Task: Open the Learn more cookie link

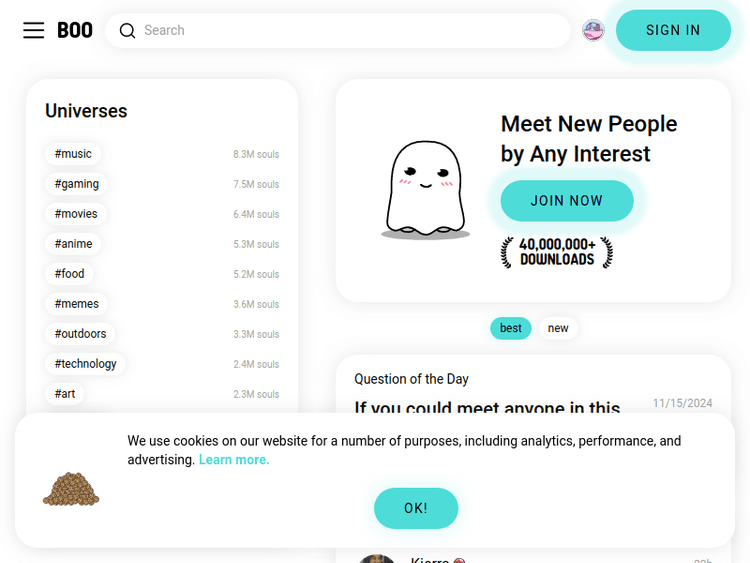Action: click(234, 460)
